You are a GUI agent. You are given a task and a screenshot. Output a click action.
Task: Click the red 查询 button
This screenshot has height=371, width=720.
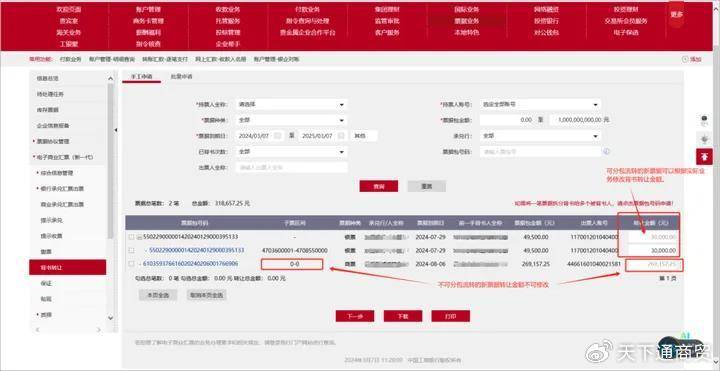click(x=378, y=186)
